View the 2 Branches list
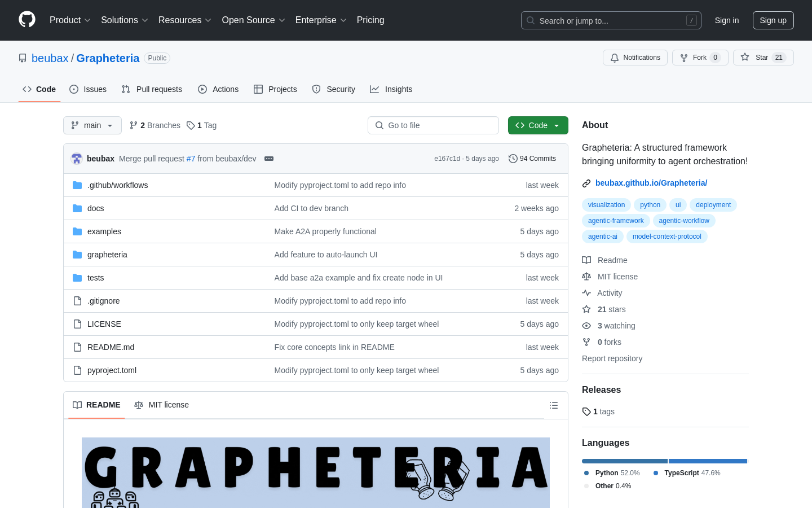The height and width of the screenshot is (508, 812). pyautogui.click(x=155, y=125)
